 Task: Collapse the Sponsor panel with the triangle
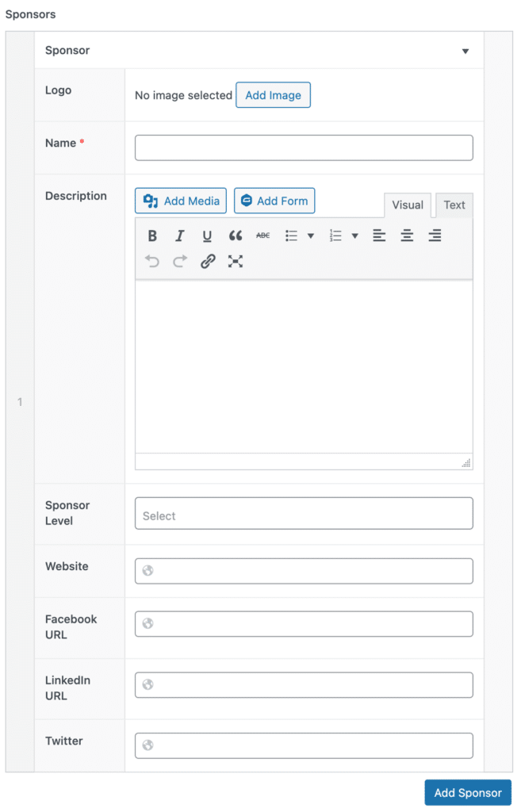tap(465, 52)
